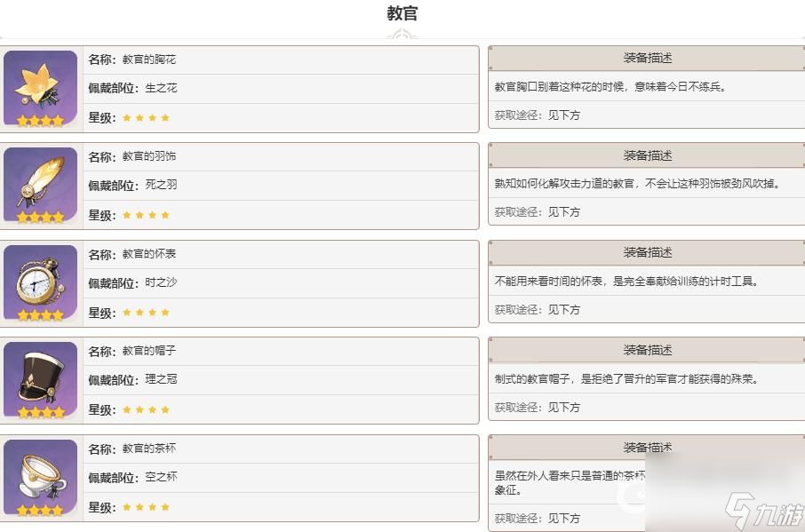Click description 教官胸口别着这种花的时候
The image size is (805, 532).
[x=610, y=87]
